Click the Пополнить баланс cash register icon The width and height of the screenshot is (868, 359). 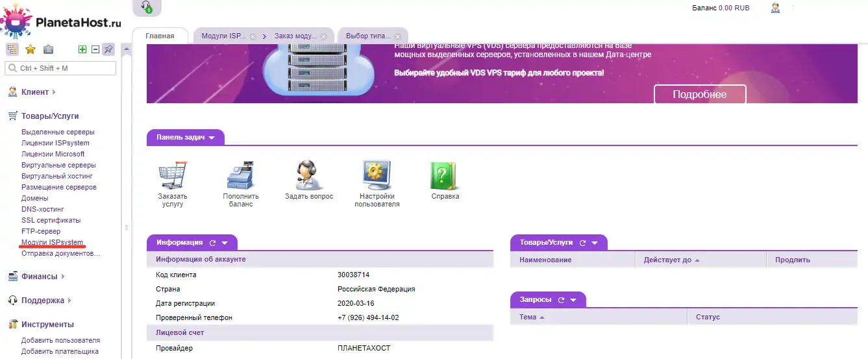click(241, 175)
